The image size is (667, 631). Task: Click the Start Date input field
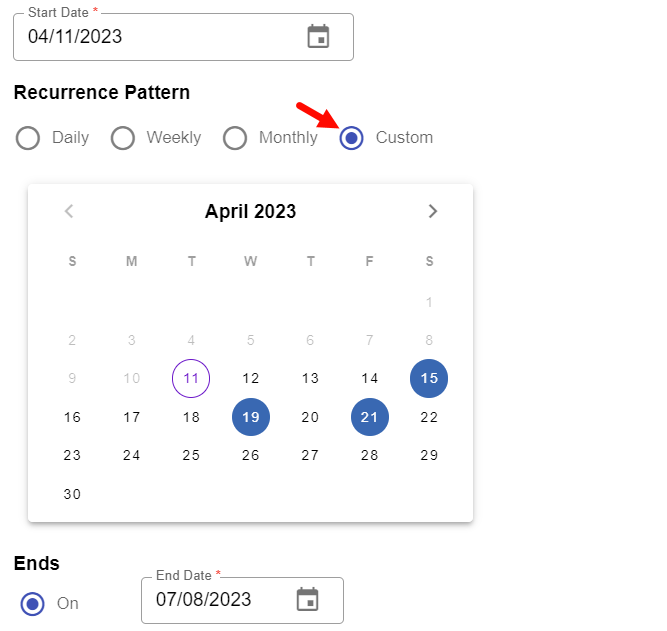(x=160, y=37)
